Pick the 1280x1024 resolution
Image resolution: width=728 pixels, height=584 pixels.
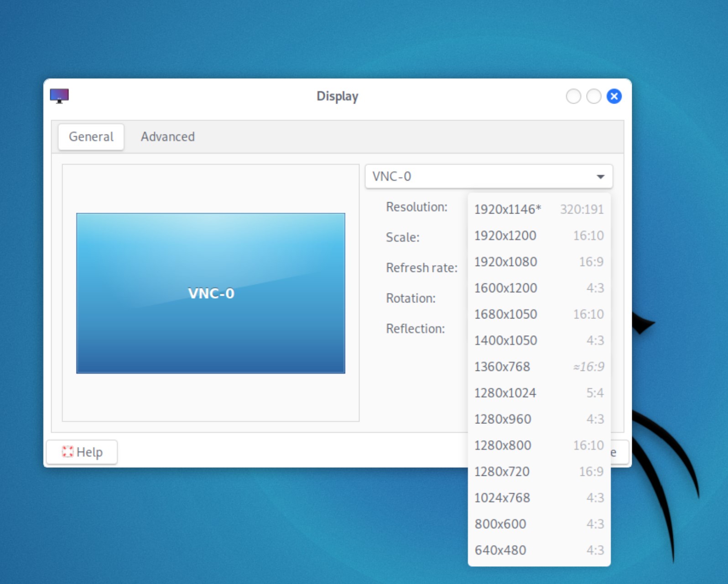(x=539, y=393)
